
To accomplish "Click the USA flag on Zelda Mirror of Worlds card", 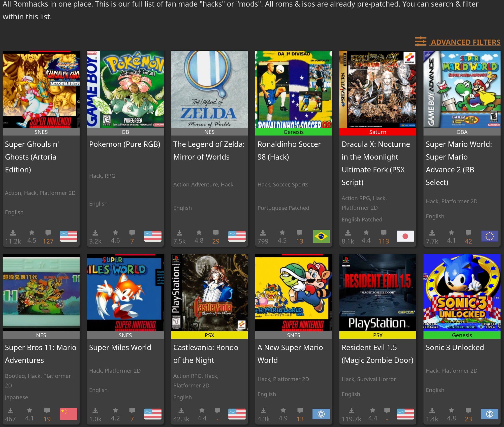I will pos(237,236).
